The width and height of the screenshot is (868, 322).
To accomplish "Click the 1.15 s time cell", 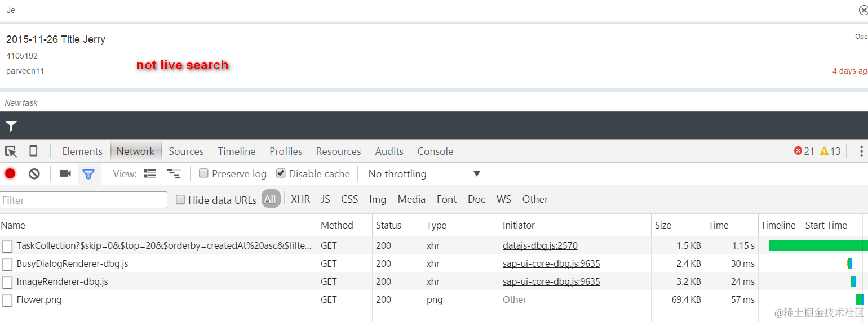I will [744, 245].
